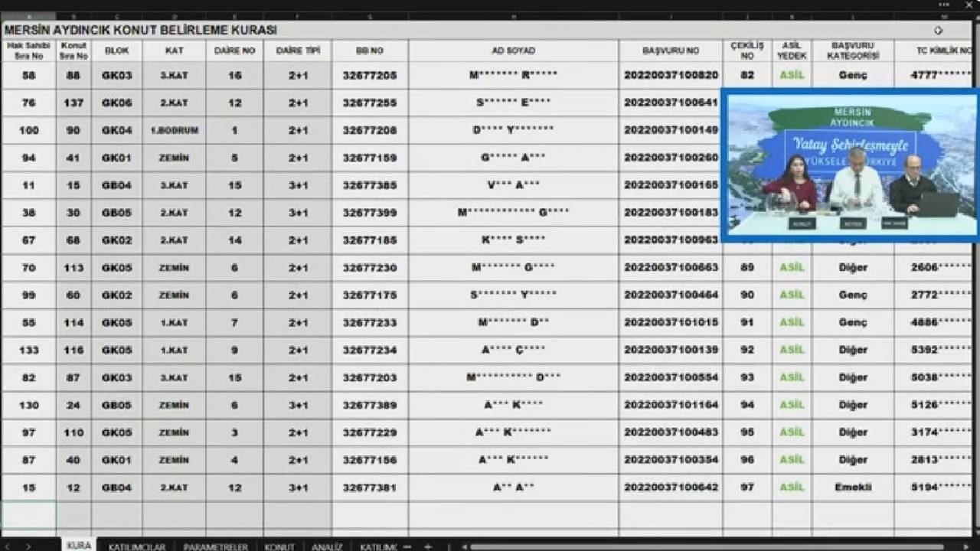Click the ÇEKİLİŞ NO column header
The image size is (980, 551).
pyautogui.click(x=747, y=51)
